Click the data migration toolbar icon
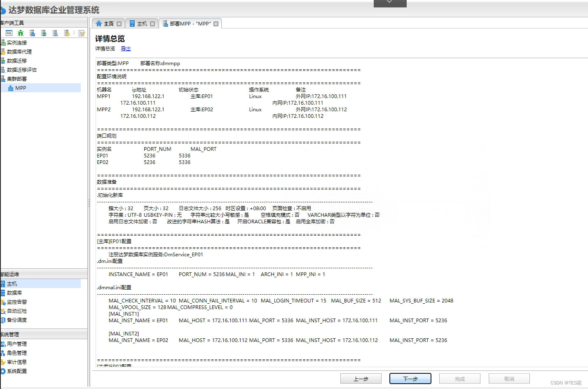Viewport: 588px width, 389px height. coord(44,33)
